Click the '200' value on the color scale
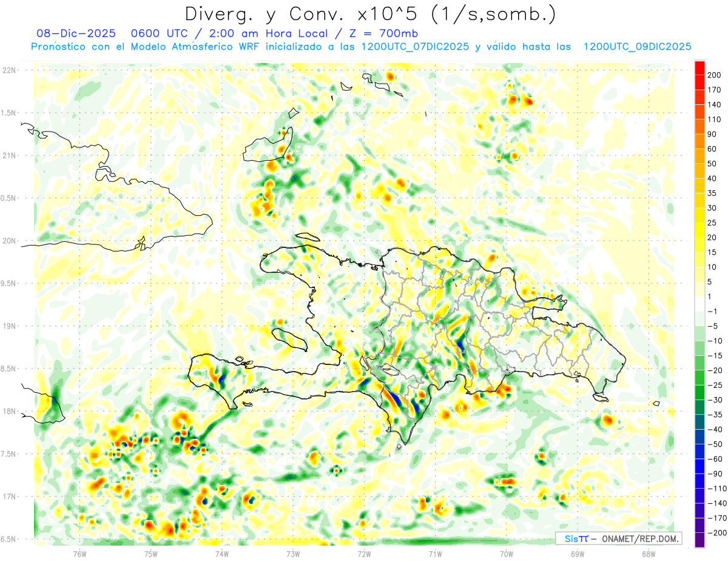 [714, 75]
